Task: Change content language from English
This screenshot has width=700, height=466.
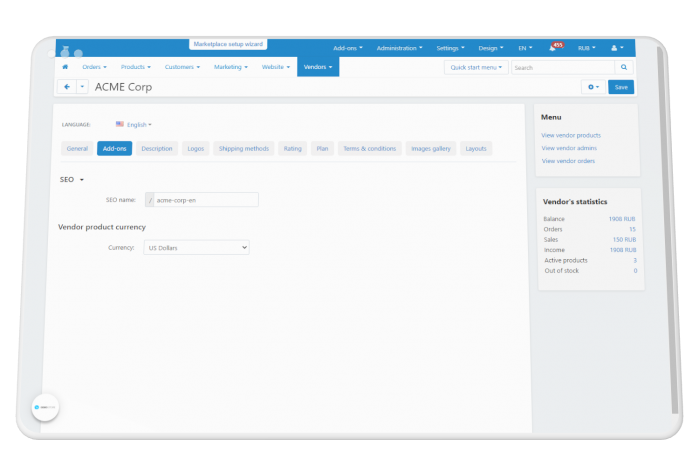Action: pyautogui.click(x=139, y=125)
